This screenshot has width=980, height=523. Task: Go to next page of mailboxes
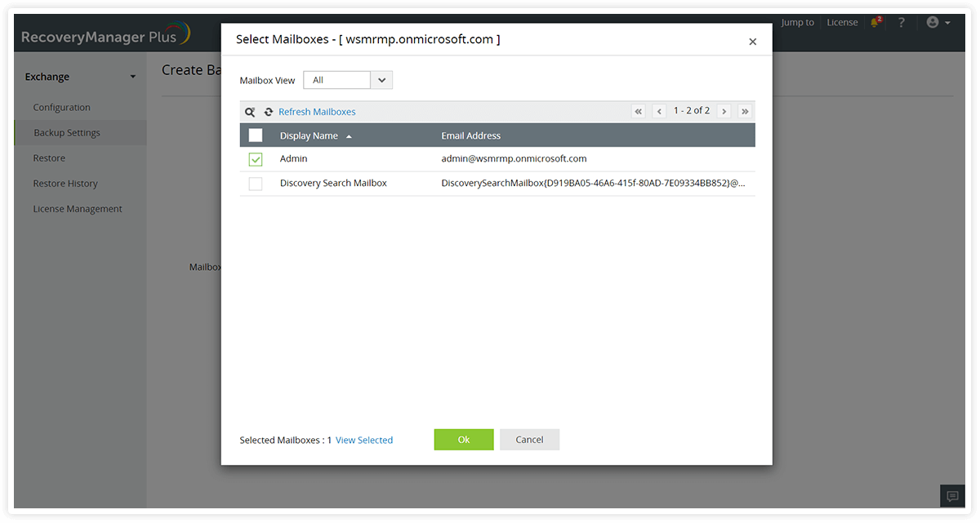[x=724, y=111]
